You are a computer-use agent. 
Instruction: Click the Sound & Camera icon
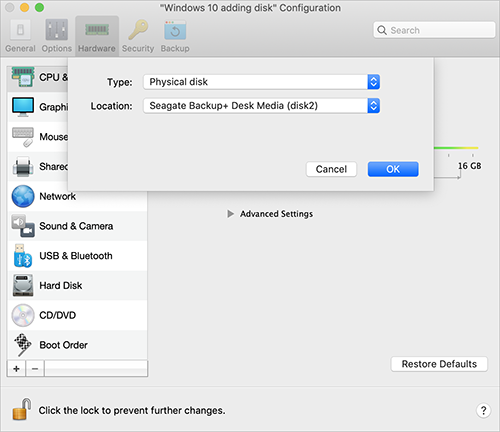23,226
